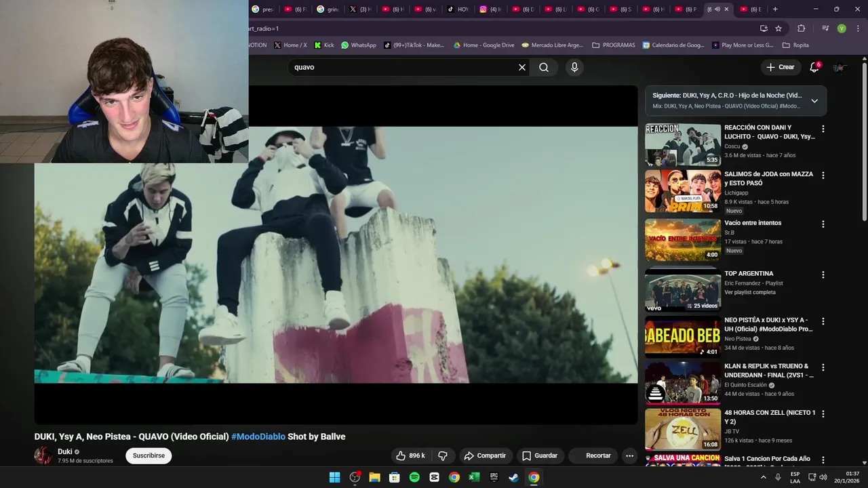Close the active YouTube tab

726,9
